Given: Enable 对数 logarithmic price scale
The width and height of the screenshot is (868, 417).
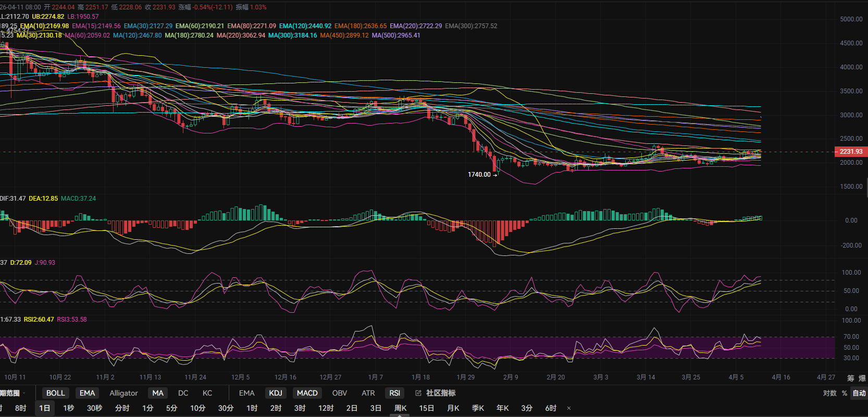Looking at the screenshot, I should [829, 393].
